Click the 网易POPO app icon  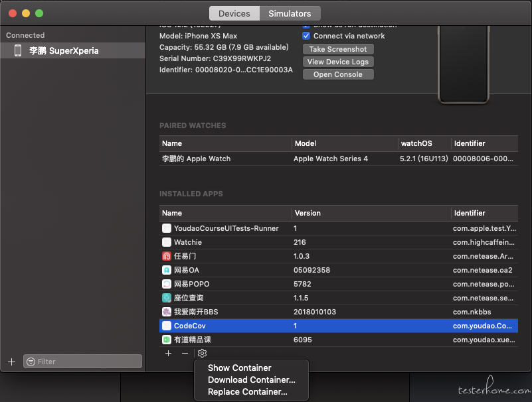click(x=167, y=284)
